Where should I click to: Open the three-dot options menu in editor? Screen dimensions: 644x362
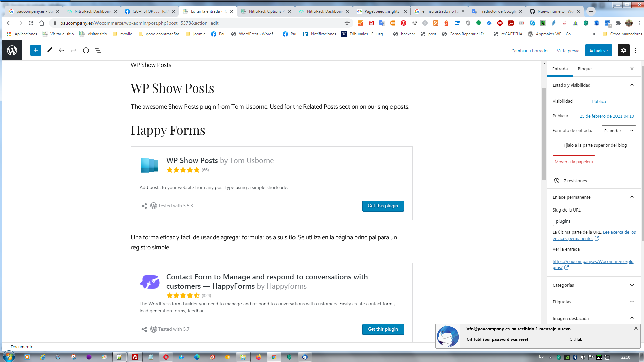[x=636, y=50]
